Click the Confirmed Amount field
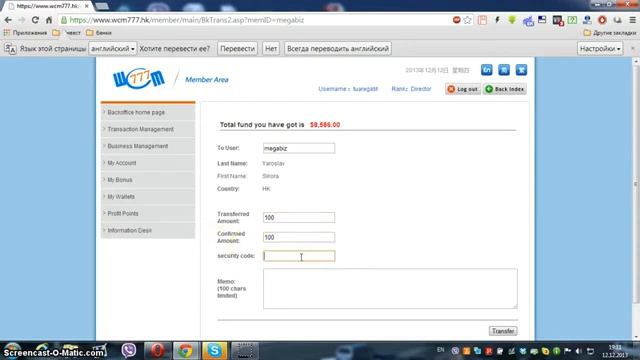The width and height of the screenshot is (640, 360). coord(299,237)
